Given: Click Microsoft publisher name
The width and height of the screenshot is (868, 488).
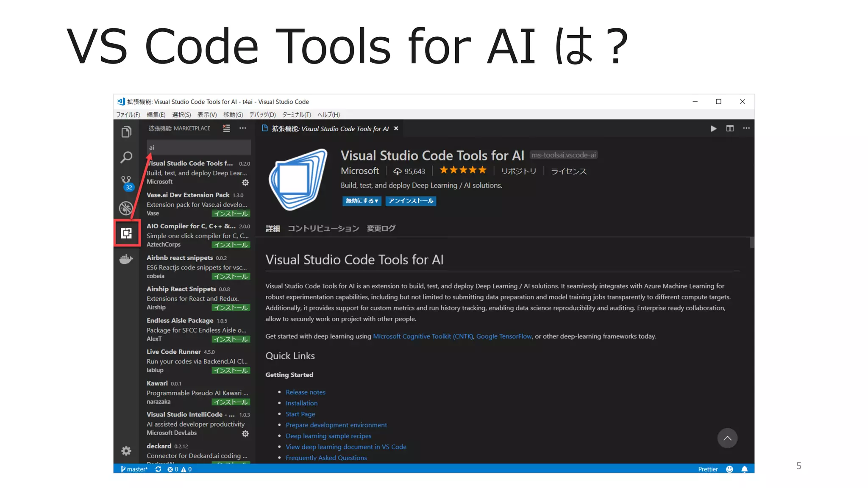Looking at the screenshot, I should 360,171.
